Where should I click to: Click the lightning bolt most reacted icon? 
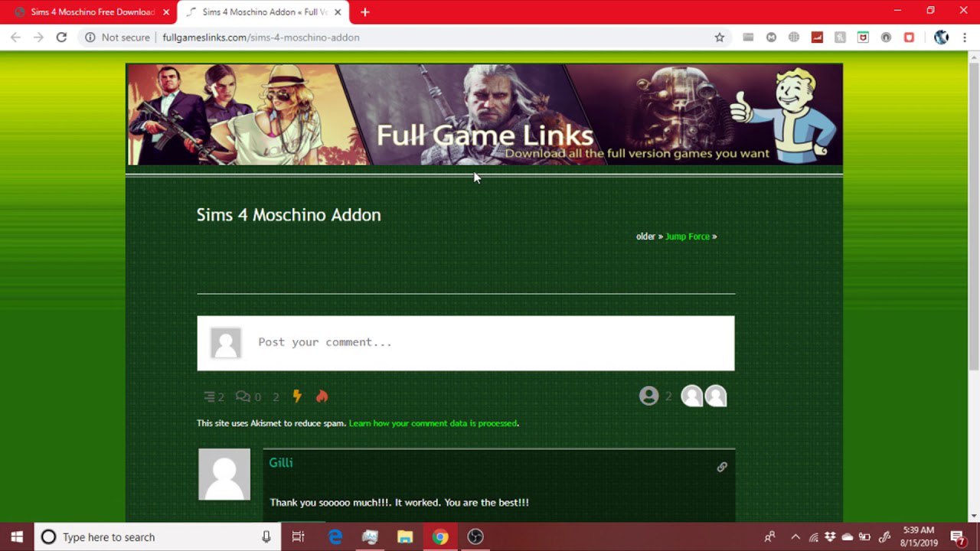pyautogui.click(x=297, y=396)
